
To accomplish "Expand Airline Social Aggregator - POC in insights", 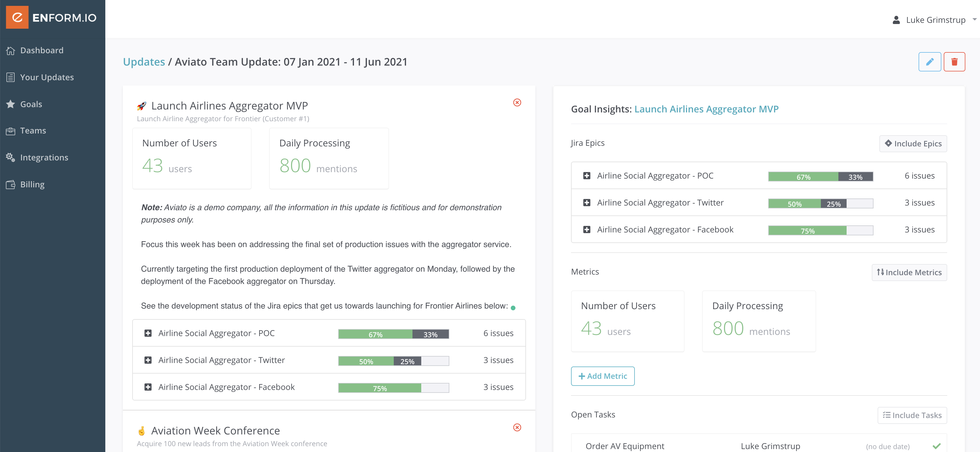I will 587,176.
